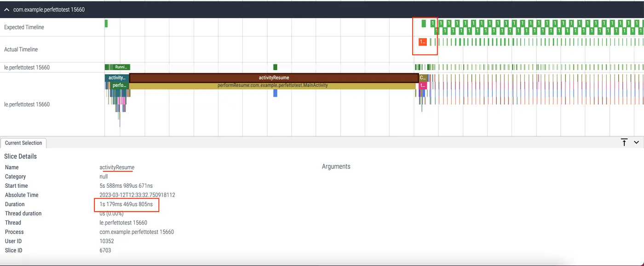Collapse the com.example.perfettotest process group chevron
This screenshot has width=644, height=266.
6,9
